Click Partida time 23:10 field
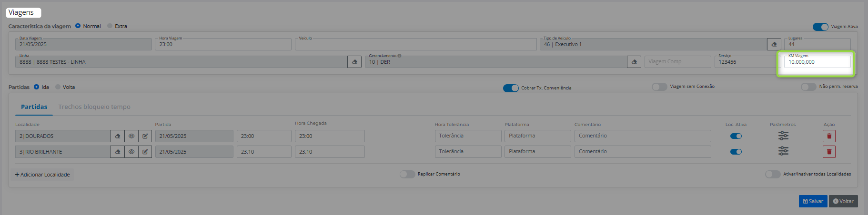Viewport: 868px width, 215px height. 264,152
